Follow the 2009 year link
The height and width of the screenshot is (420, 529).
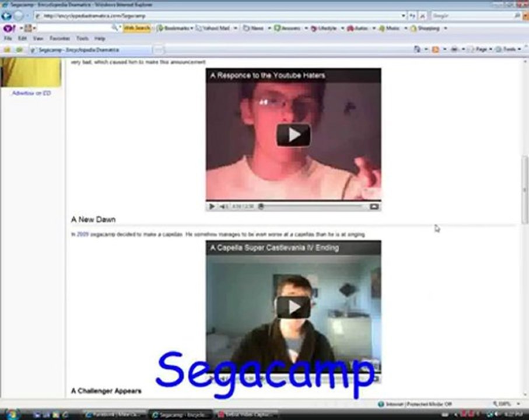pos(83,234)
